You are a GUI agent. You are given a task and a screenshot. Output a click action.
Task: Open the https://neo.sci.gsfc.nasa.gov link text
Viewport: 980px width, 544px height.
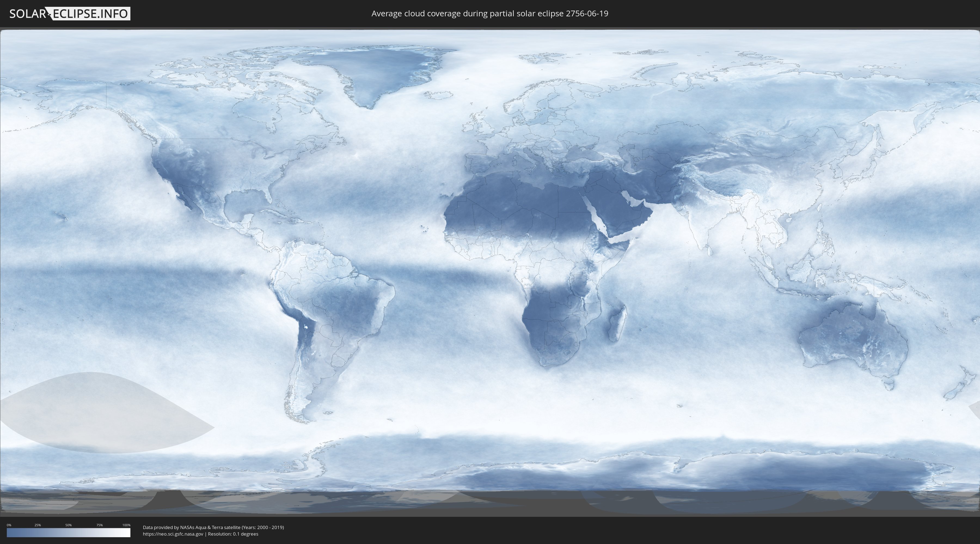click(x=173, y=534)
